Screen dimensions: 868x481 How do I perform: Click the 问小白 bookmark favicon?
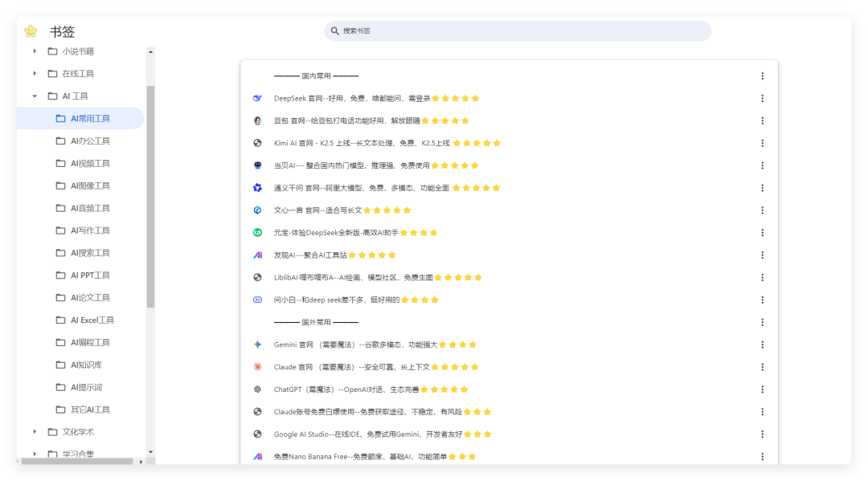click(x=257, y=300)
